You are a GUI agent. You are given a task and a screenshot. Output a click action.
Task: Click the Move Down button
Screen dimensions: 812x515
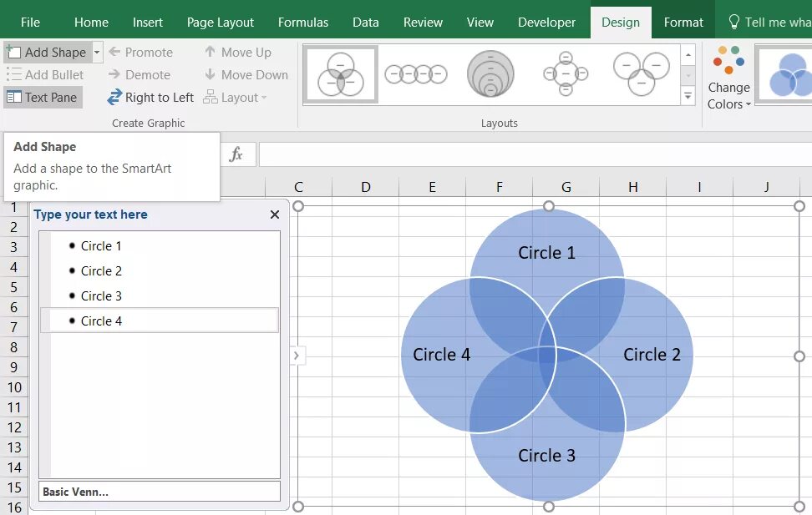pyautogui.click(x=246, y=74)
